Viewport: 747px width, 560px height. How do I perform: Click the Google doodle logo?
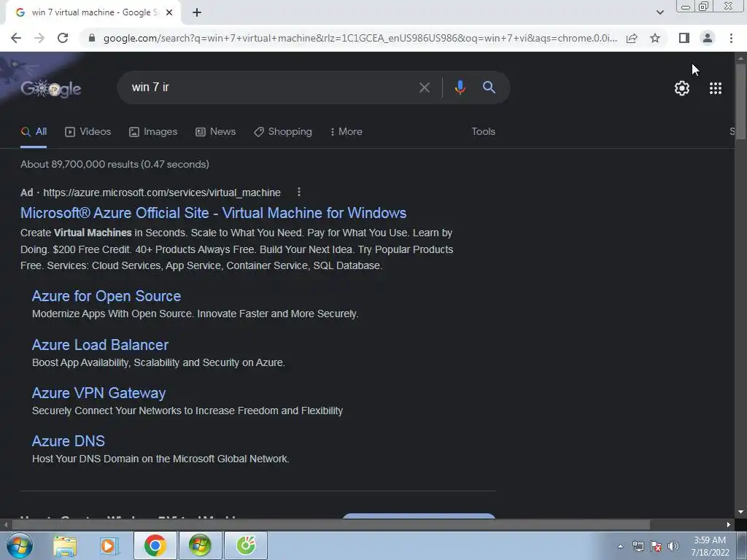51,88
